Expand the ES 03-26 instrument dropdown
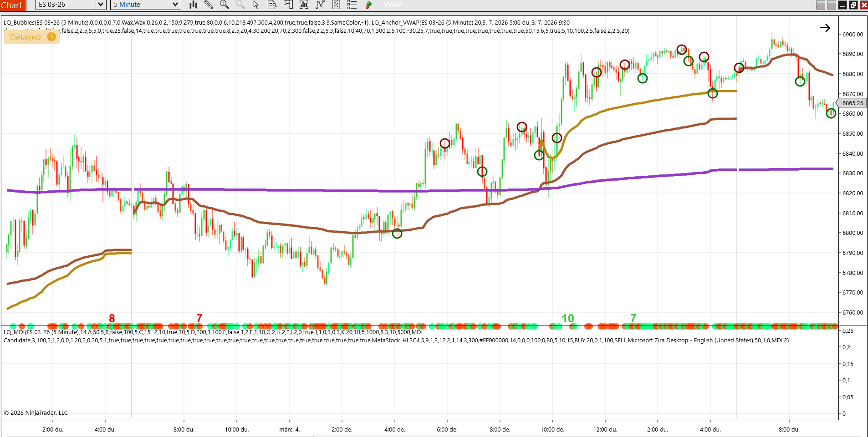Viewport: 868px width, 437px height. click(x=101, y=5)
